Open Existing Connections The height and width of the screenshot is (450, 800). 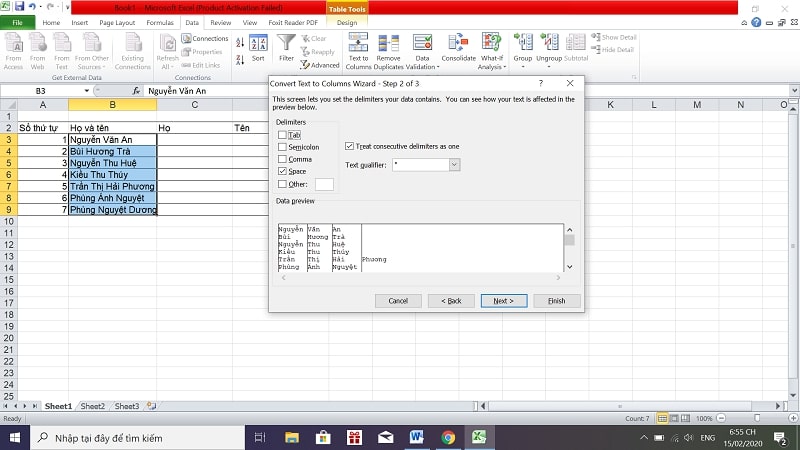pos(133,52)
